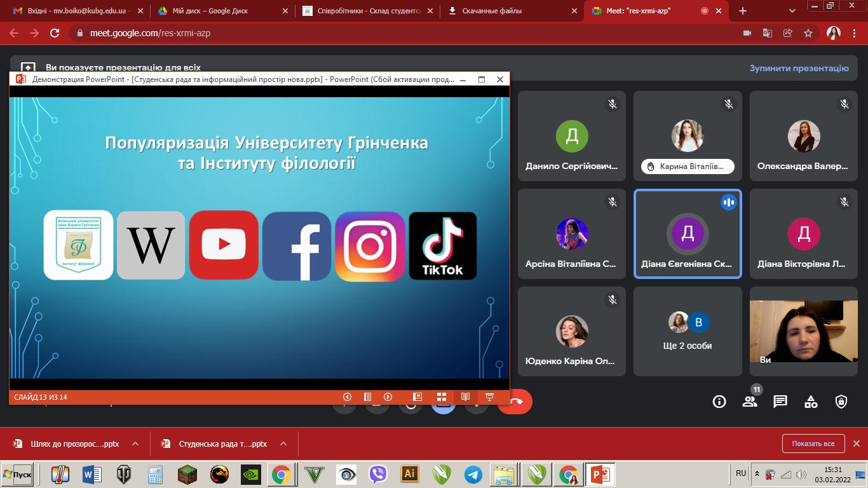The image size is (868, 488).
Task: Switch PowerPoint to normal view
Action: pyautogui.click(x=417, y=397)
